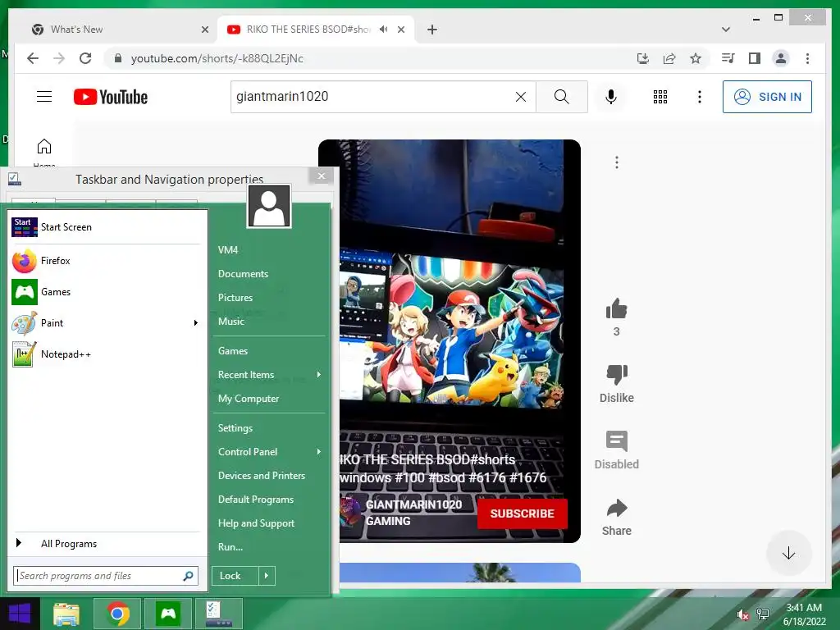Clear the YouTube search text
The width and height of the screenshot is (840, 630).
tap(521, 97)
